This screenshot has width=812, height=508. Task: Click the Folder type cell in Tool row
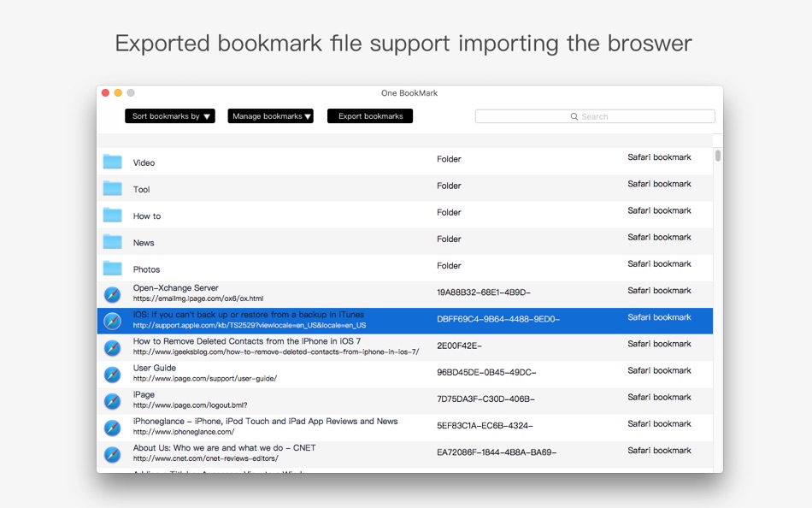click(449, 186)
